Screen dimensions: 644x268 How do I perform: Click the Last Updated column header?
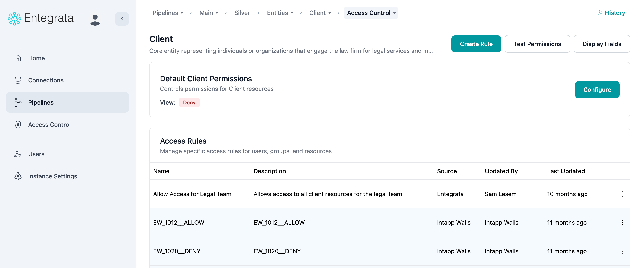[566, 171]
